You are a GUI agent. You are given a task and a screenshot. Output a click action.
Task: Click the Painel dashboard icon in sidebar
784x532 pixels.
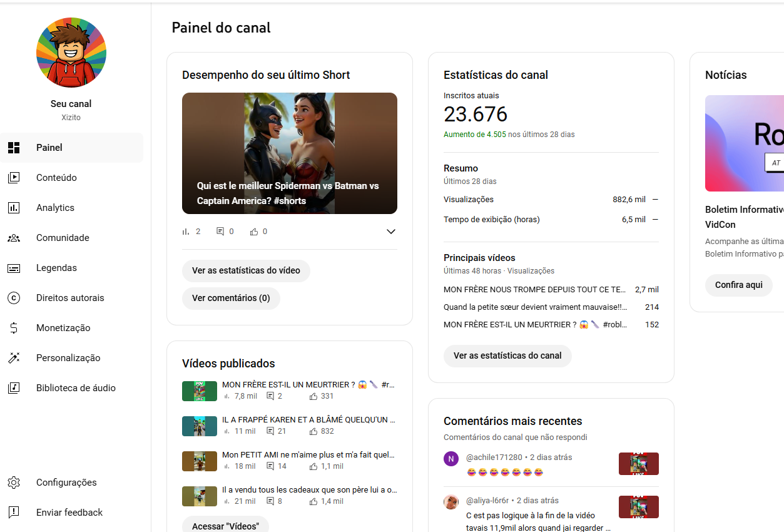click(x=14, y=148)
